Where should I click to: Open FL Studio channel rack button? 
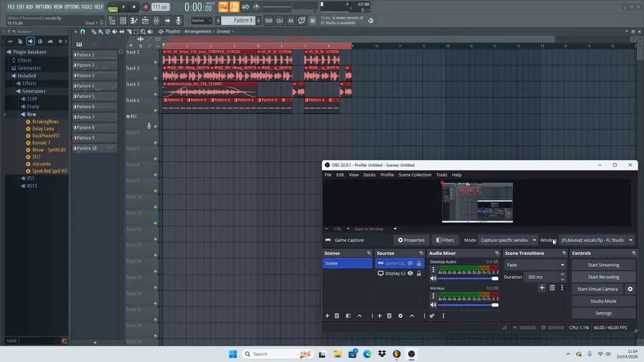(x=145, y=21)
